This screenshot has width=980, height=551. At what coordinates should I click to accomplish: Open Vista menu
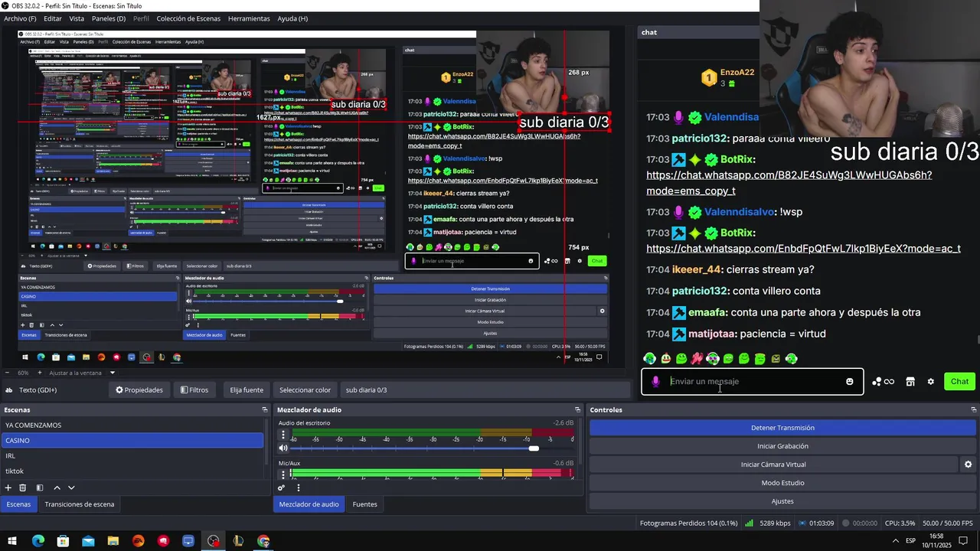coord(77,18)
